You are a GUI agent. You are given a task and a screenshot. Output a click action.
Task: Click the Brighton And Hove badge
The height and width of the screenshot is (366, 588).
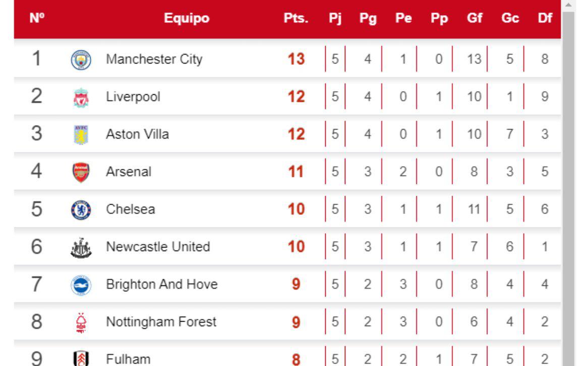(x=81, y=285)
